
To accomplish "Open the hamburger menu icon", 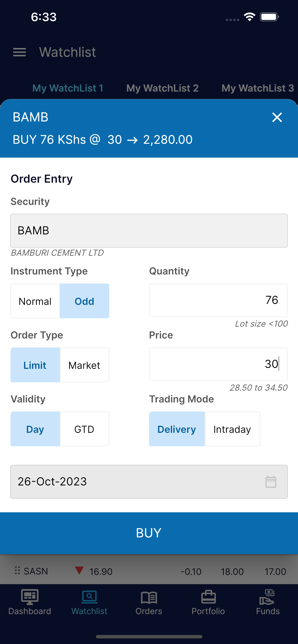I will click(19, 52).
